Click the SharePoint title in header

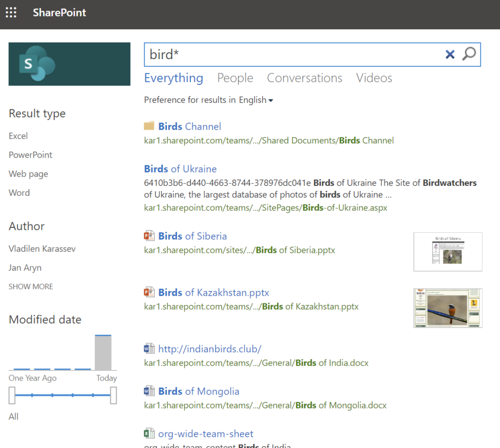(59, 12)
